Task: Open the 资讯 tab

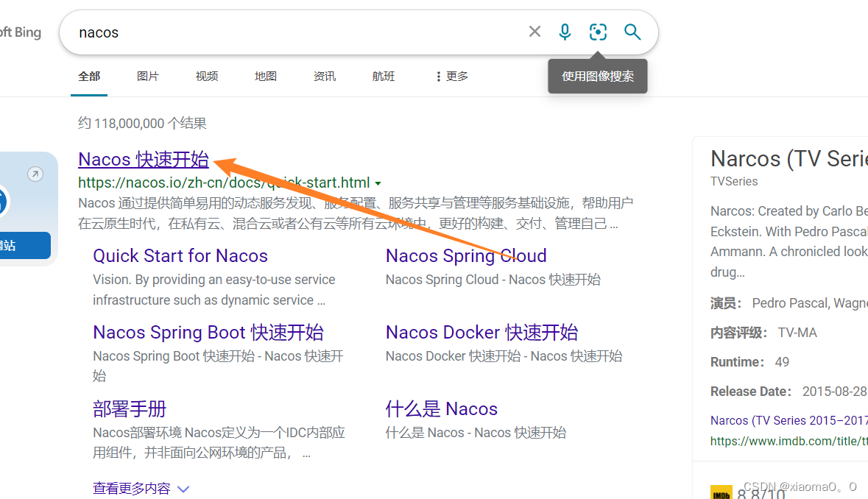Action: [x=325, y=77]
